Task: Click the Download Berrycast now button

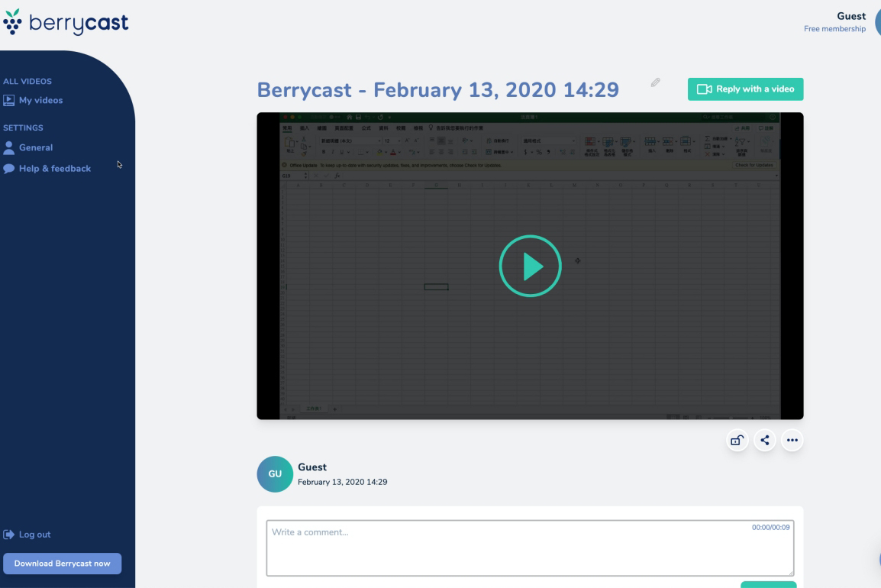Action: 62,564
